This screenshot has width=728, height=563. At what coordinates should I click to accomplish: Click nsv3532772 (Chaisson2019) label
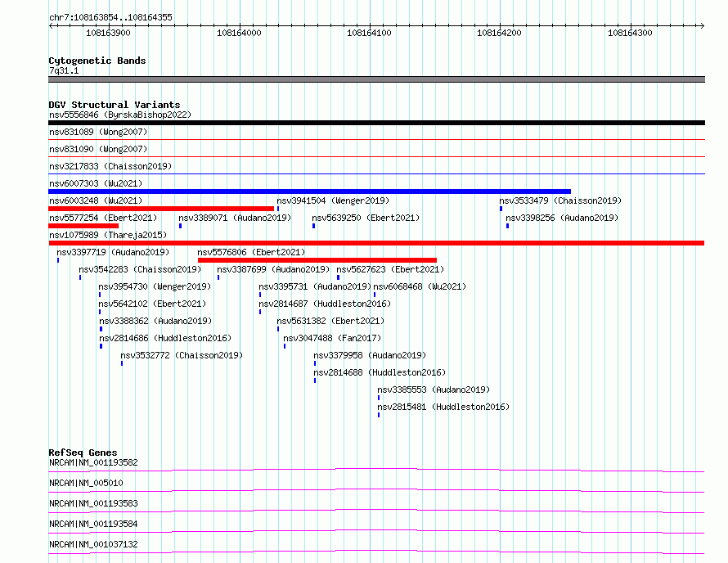pos(182,355)
